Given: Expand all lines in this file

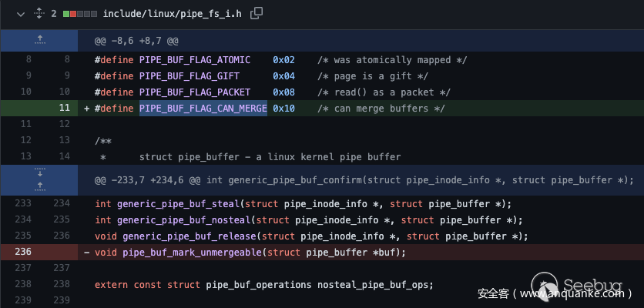Looking at the screenshot, I should (37, 13).
